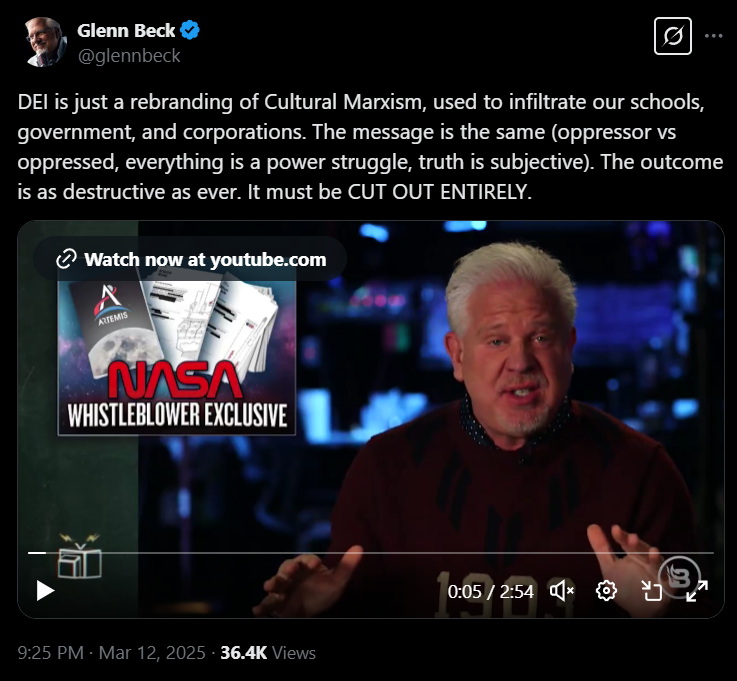Open the @glennbeck handle link

click(129, 56)
